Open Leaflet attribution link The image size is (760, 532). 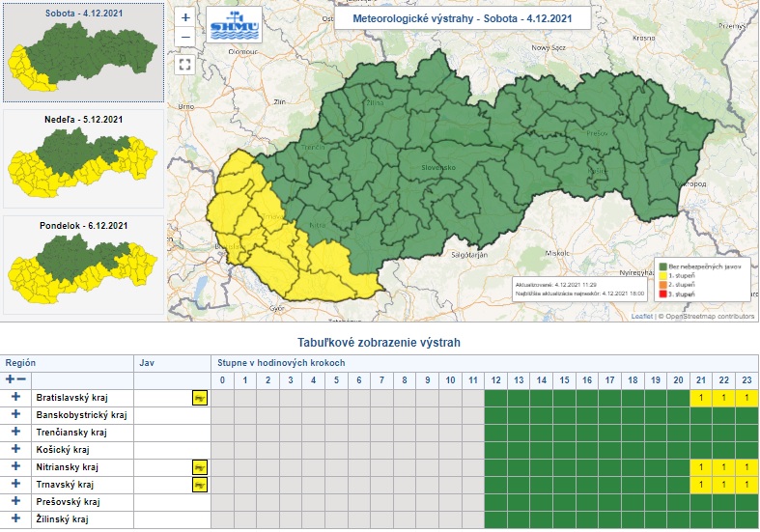(642, 317)
